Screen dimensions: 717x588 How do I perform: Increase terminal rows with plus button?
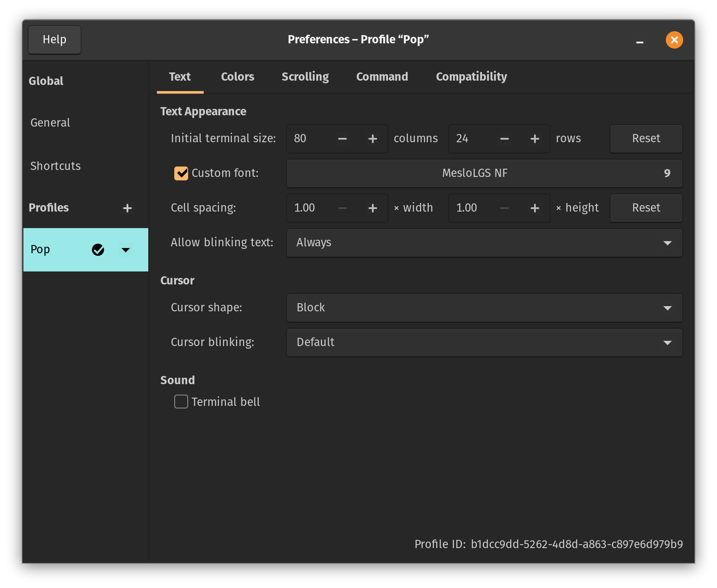point(534,139)
